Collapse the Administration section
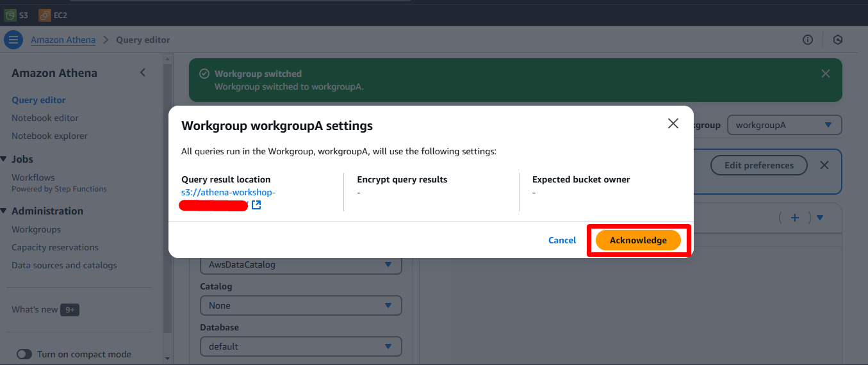 pyautogui.click(x=4, y=211)
